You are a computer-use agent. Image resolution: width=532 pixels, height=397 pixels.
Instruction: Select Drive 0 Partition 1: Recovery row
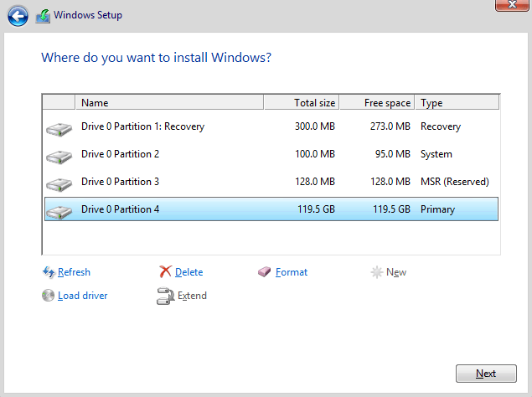142,127
